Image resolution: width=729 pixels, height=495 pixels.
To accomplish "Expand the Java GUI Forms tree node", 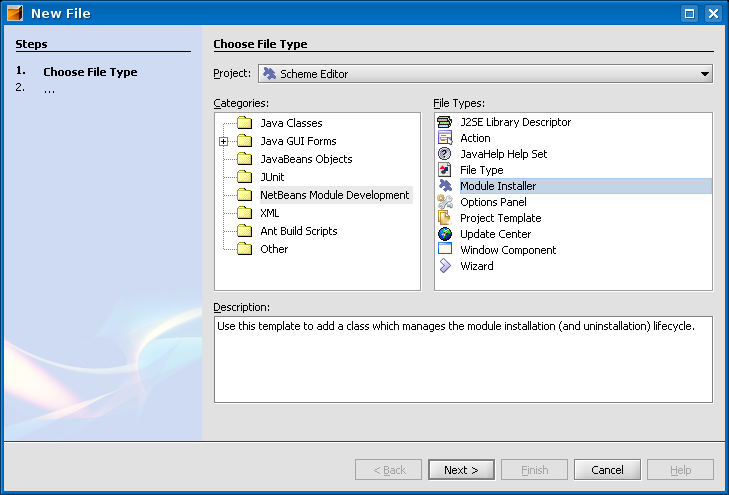I will click(x=224, y=141).
